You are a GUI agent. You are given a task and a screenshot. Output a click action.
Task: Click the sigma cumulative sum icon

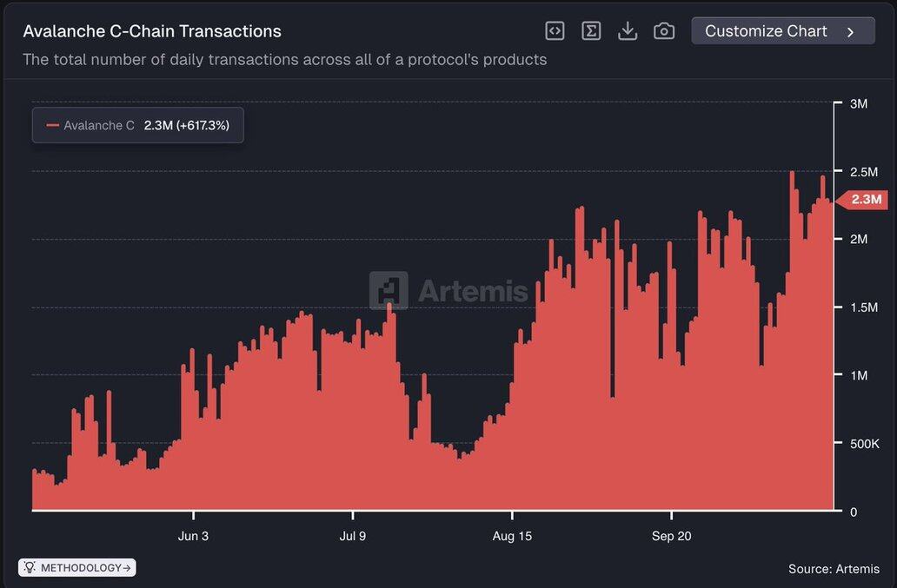tap(591, 31)
